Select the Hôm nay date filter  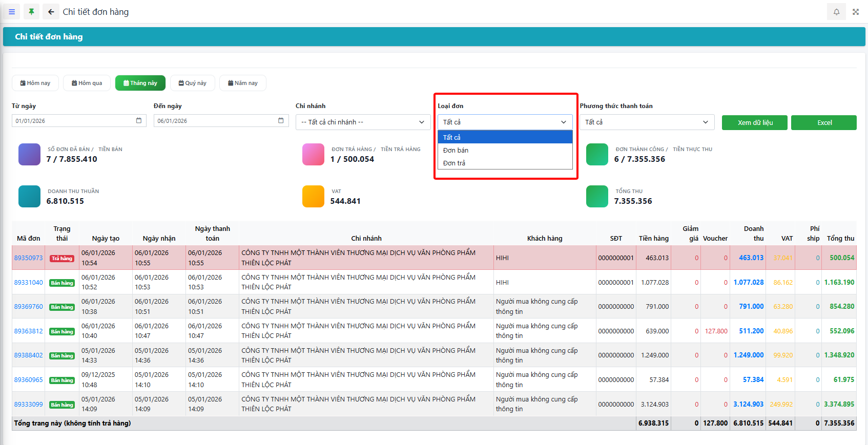click(35, 83)
